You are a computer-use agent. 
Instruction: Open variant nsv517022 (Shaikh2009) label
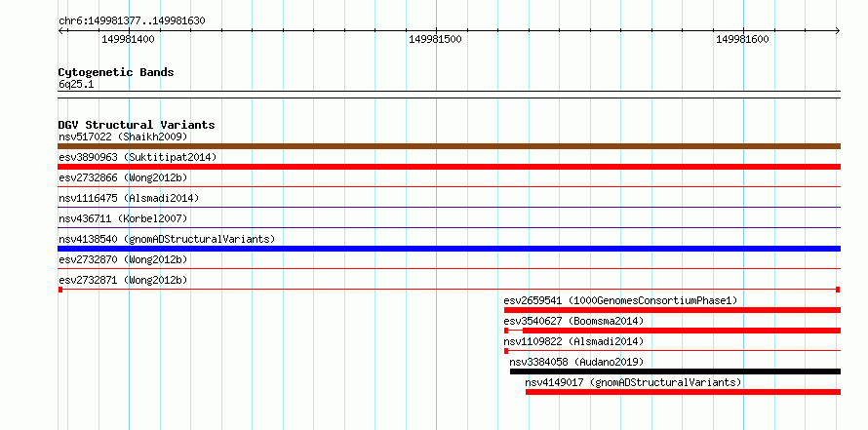123,137
